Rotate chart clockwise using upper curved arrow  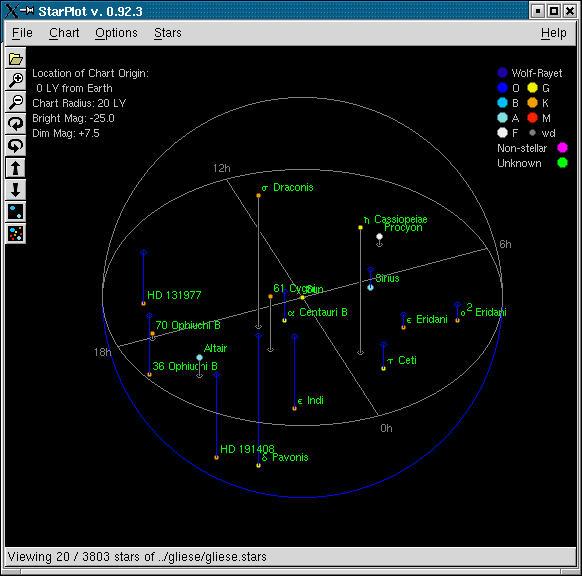point(15,124)
